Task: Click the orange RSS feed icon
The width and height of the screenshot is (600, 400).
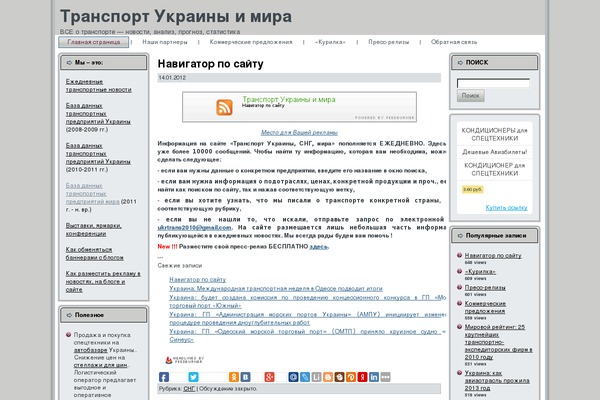Action: pos(224,107)
